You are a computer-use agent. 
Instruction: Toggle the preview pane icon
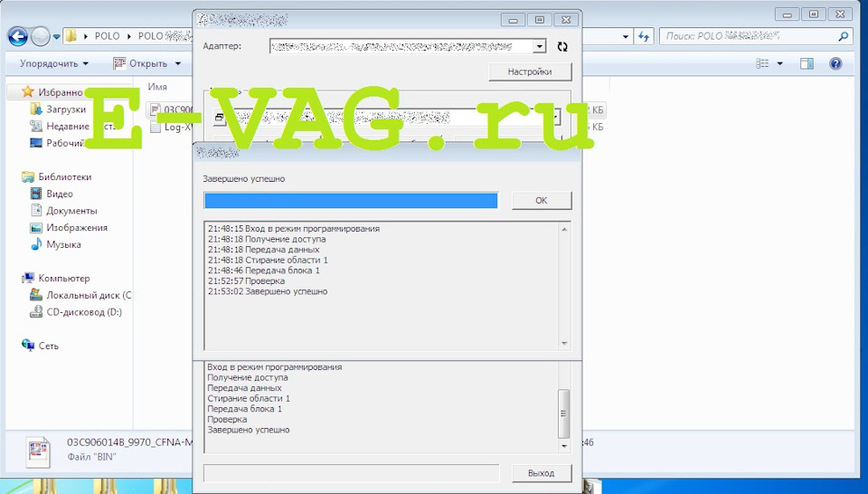[x=807, y=63]
